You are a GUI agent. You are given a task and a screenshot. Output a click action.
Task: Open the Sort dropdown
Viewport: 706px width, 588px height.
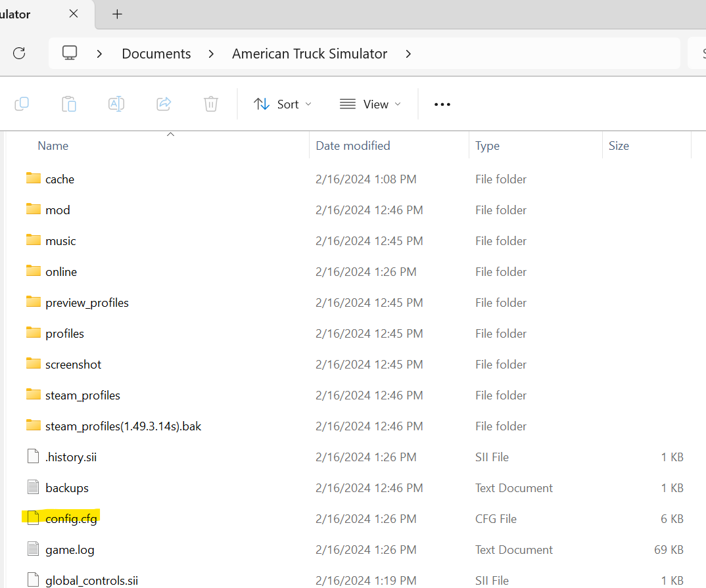click(282, 104)
